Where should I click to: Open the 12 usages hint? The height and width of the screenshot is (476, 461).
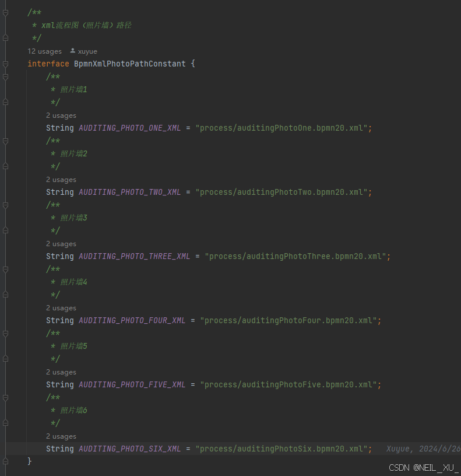(x=44, y=51)
